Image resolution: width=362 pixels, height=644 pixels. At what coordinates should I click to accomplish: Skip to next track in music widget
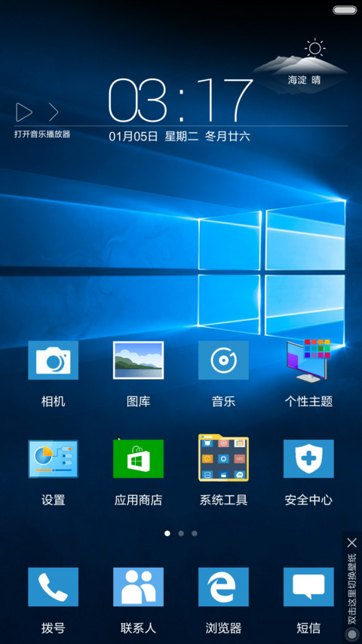(54, 112)
